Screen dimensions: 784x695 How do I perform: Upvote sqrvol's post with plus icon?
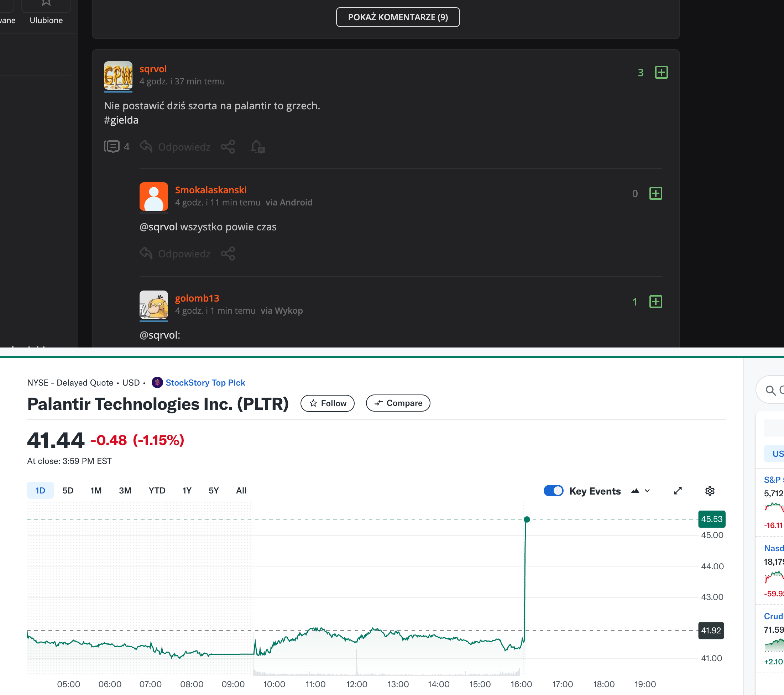[661, 73]
